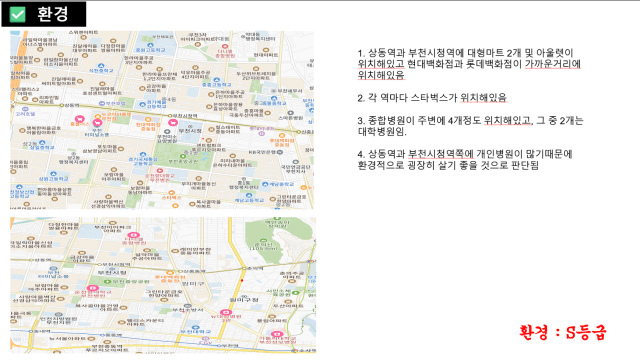The height and width of the screenshot is (362, 640).
Task: Click the pink 홈플러스 mart marker
Action: 79,119
